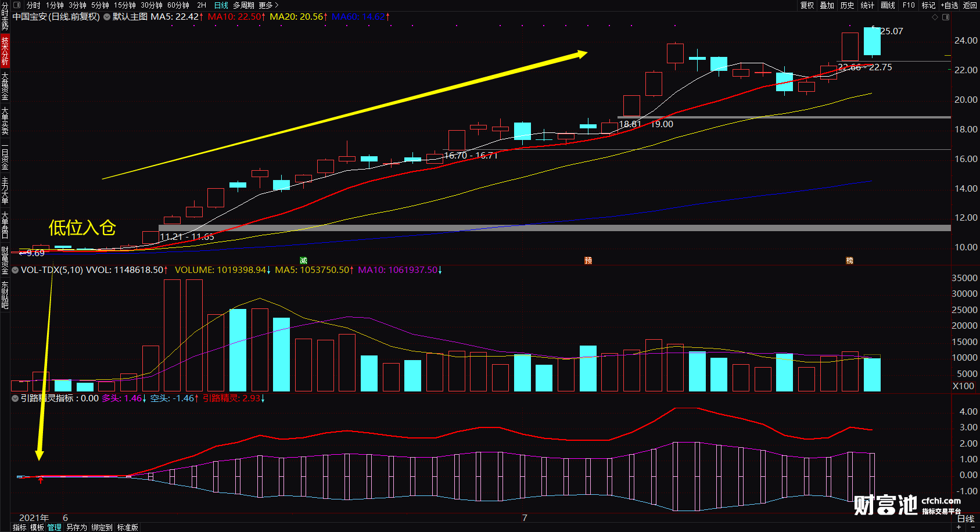Click the 榜 marker below the chart
This screenshot has height=532, width=980.
tap(849, 261)
